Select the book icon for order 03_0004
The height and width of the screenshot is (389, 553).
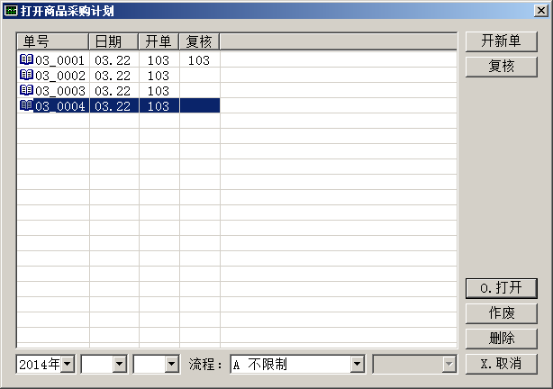pyautogui.click(x=26, y=105)
